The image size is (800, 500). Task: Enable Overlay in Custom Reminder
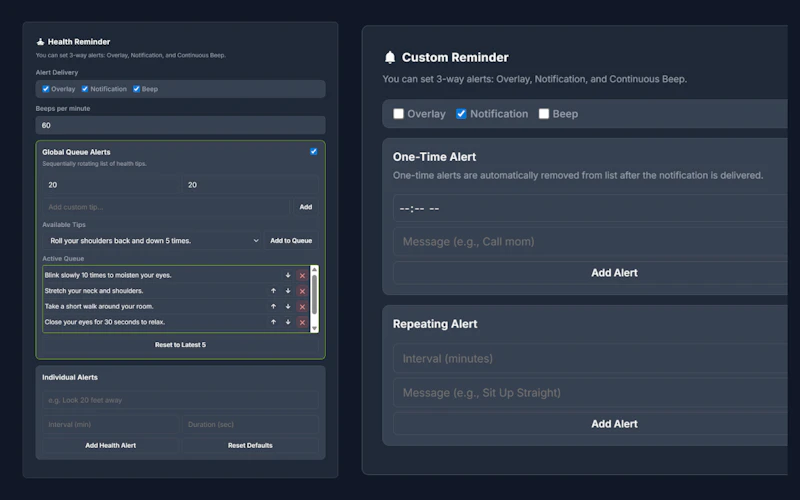398,114
